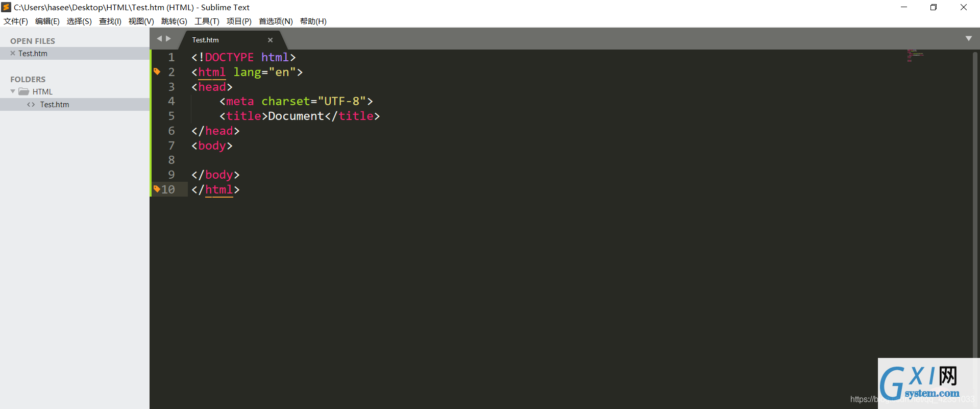Open the 跳转(G) menu
This screenshot has height=409, width=980.
click(x=174, y=21)
